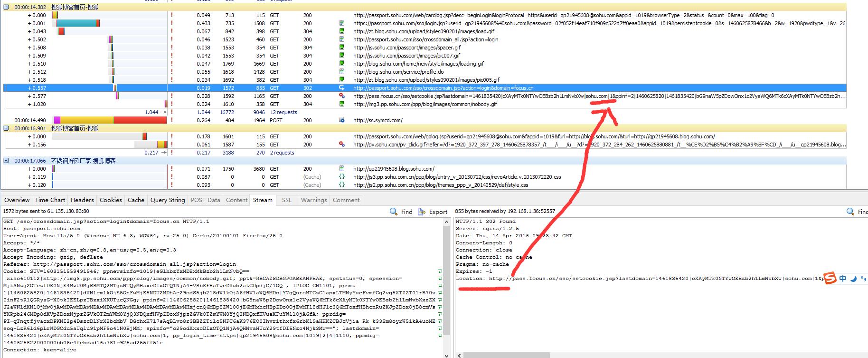
Task: Collapse the 00:00:14.382 page group
Action: point(6,7)
